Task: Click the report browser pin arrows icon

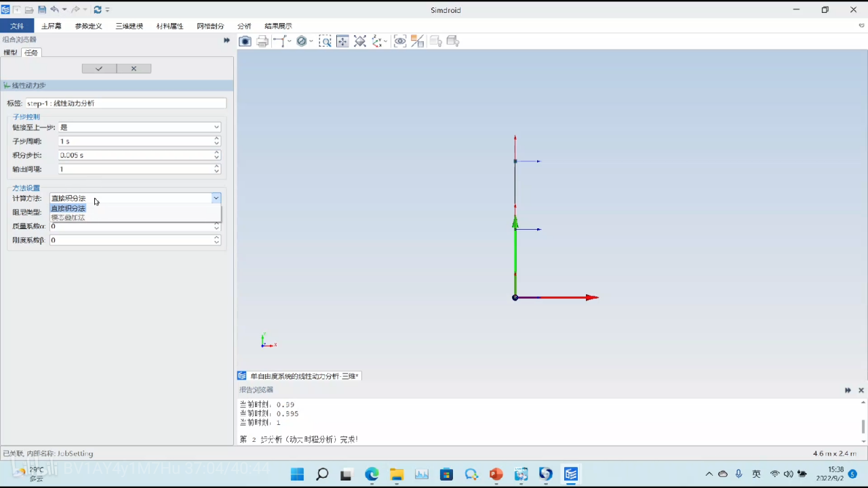Action: coord(848,390)
